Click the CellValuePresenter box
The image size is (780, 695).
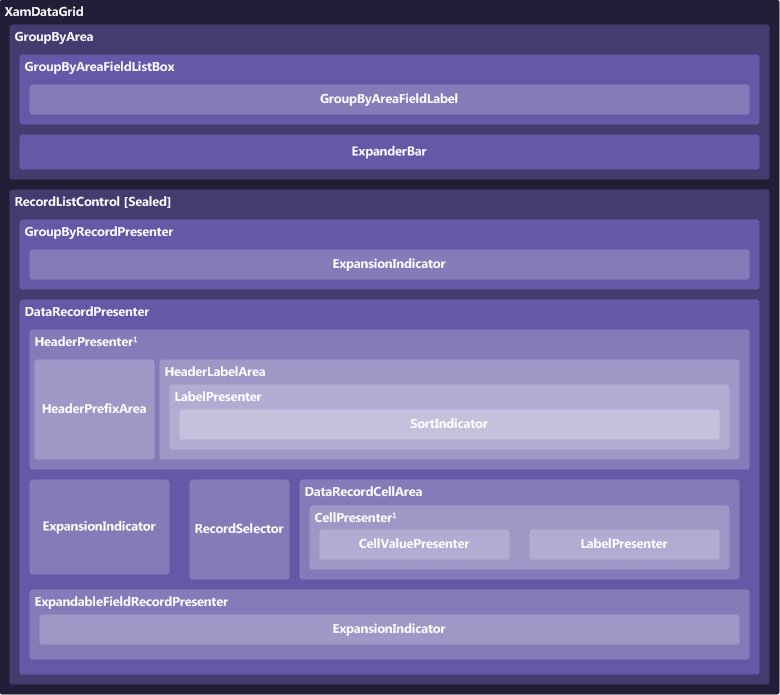coord(414,544)
